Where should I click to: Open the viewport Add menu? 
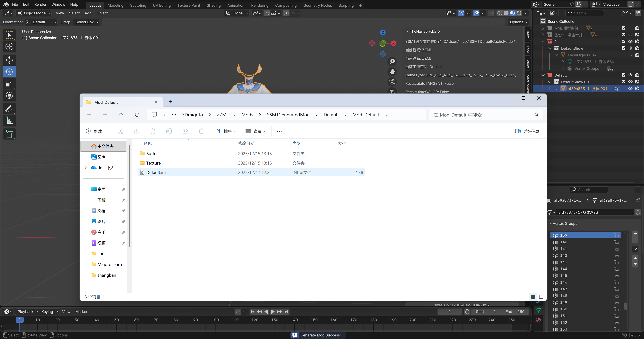point(88,13)
